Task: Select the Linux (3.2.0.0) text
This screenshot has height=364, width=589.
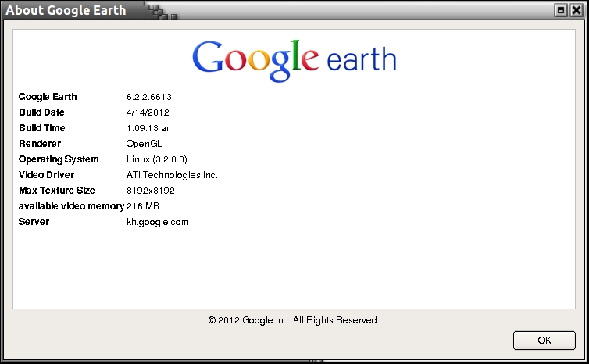Action: click(159, 159)
